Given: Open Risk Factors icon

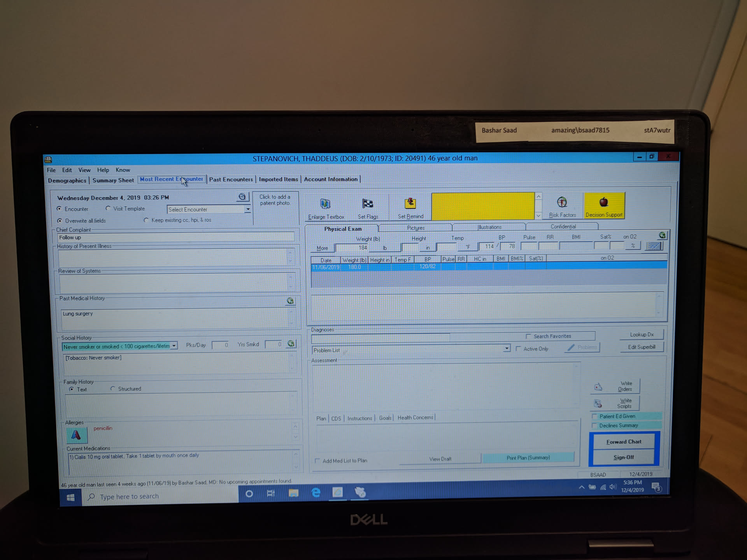Looking at the screenshot, I should point(562,202).
